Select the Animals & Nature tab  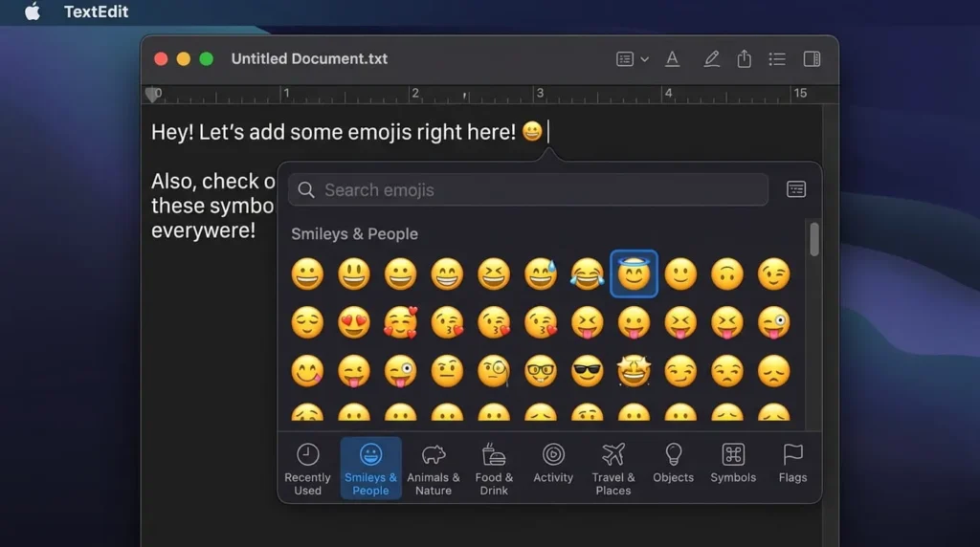pyautogui.click(x=434, y=469)
